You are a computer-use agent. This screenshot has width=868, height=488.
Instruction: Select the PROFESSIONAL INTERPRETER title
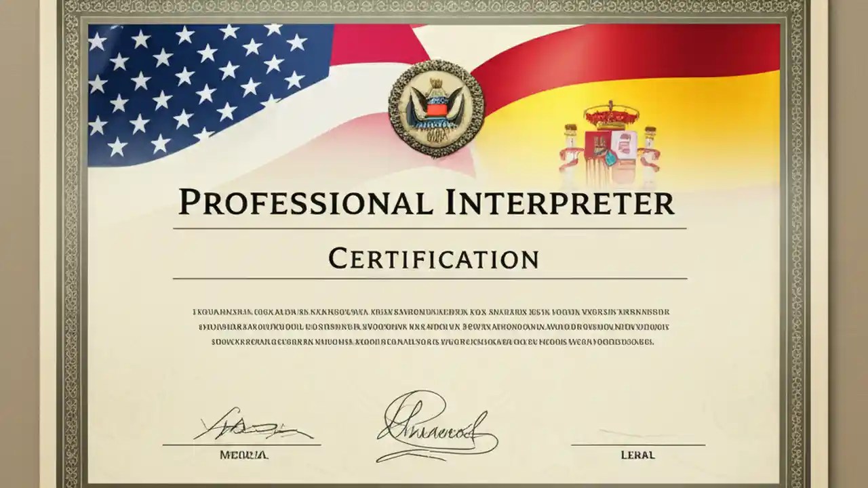(427, 201)
